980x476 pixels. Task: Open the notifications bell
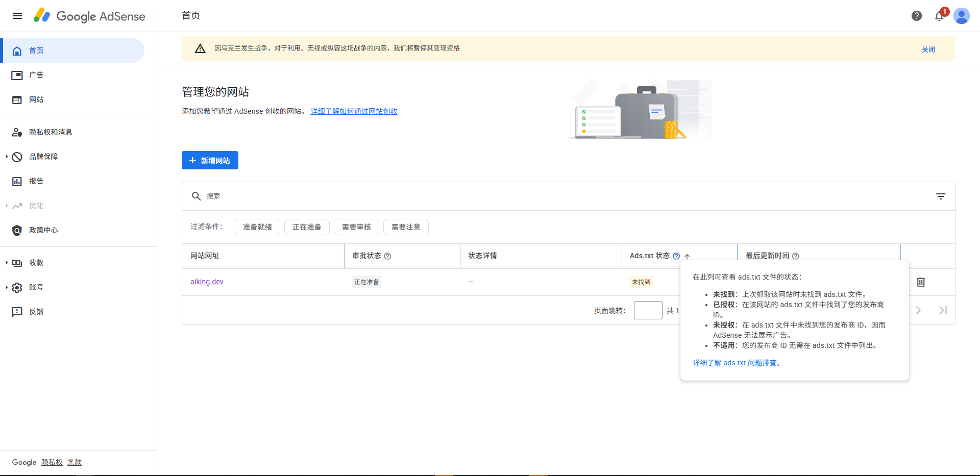(939, 16)
